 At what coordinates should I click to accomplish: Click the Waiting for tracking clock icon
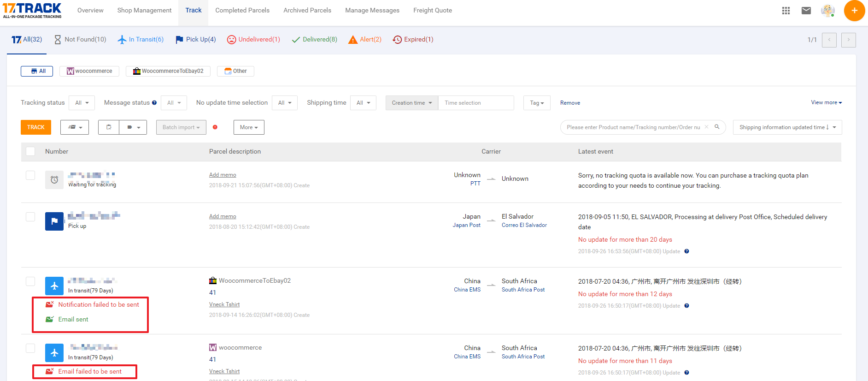pyautogui.click(x=54, y=180)
